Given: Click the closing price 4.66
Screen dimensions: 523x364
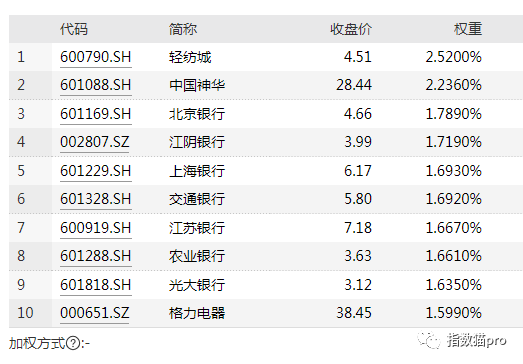Looking at the screenshot, I should tap(358, 114).
